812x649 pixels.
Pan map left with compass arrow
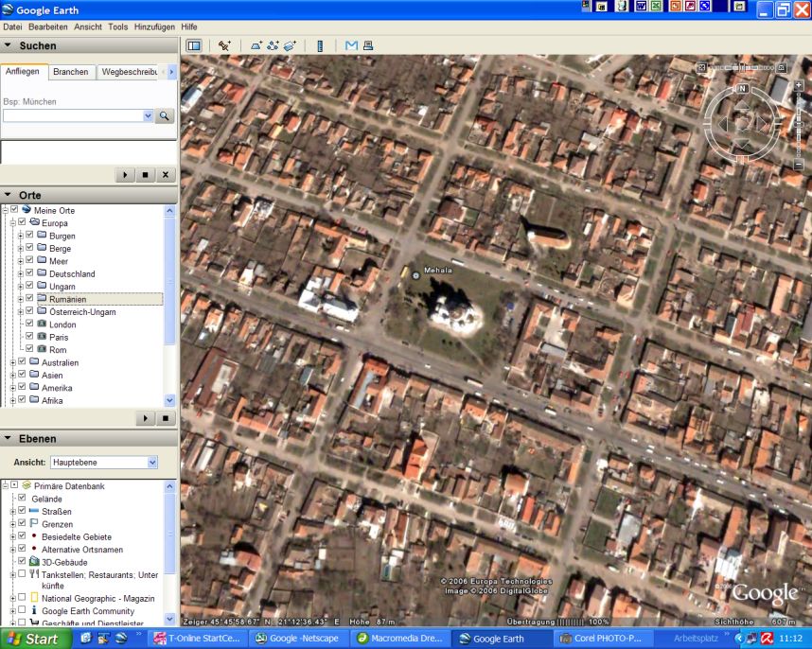tap(723, 124)
